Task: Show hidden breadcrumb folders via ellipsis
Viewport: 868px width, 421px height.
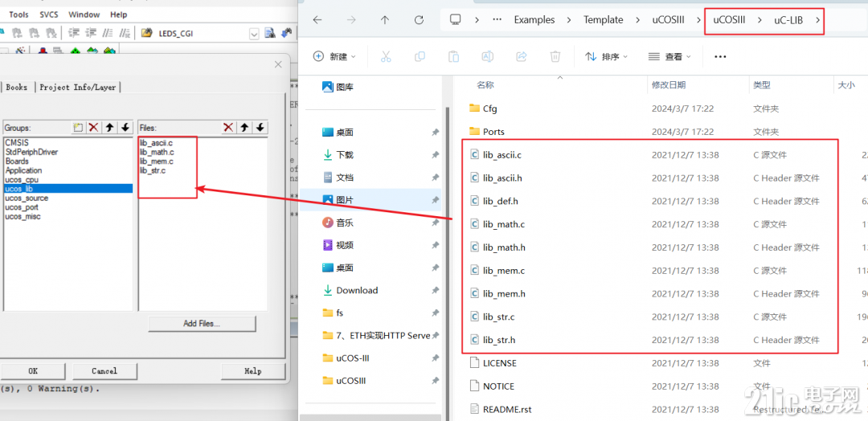Action: [x=497, y=20]
